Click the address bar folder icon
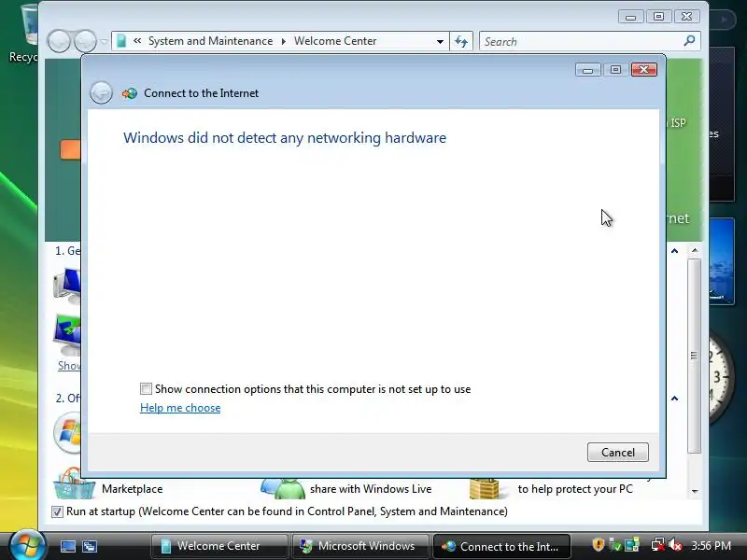747x560 pixels. click(121, 41)
